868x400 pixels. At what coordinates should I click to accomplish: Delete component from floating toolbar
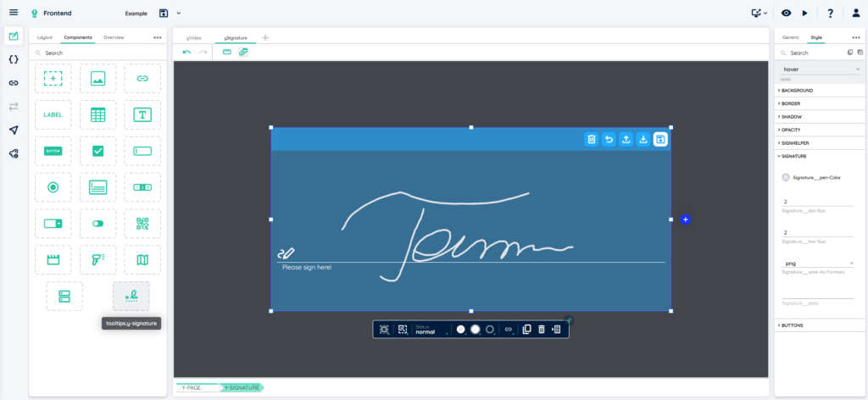pyautogui.click(x=542, y=329)
